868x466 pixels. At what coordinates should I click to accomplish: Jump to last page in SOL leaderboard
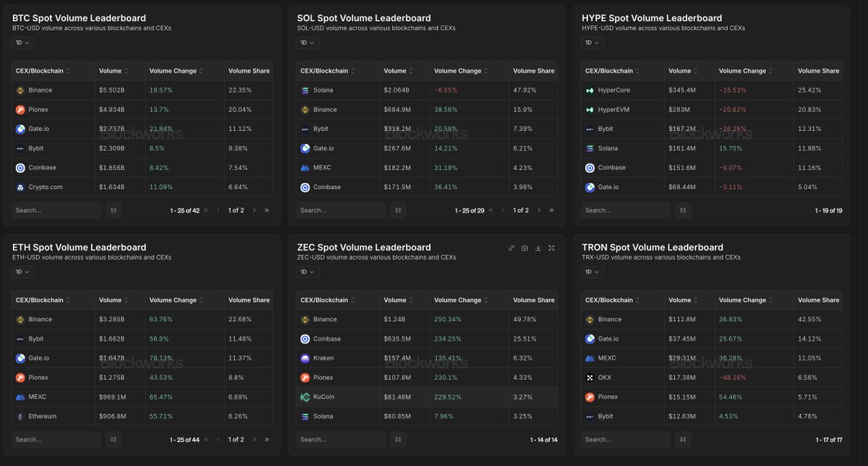click(552, 211)
